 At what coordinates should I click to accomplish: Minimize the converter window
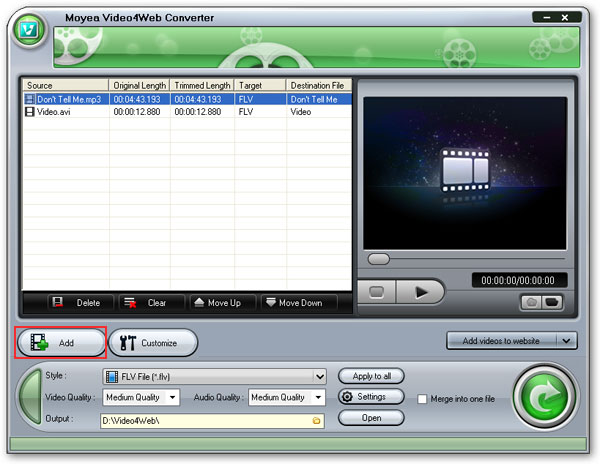547,17
